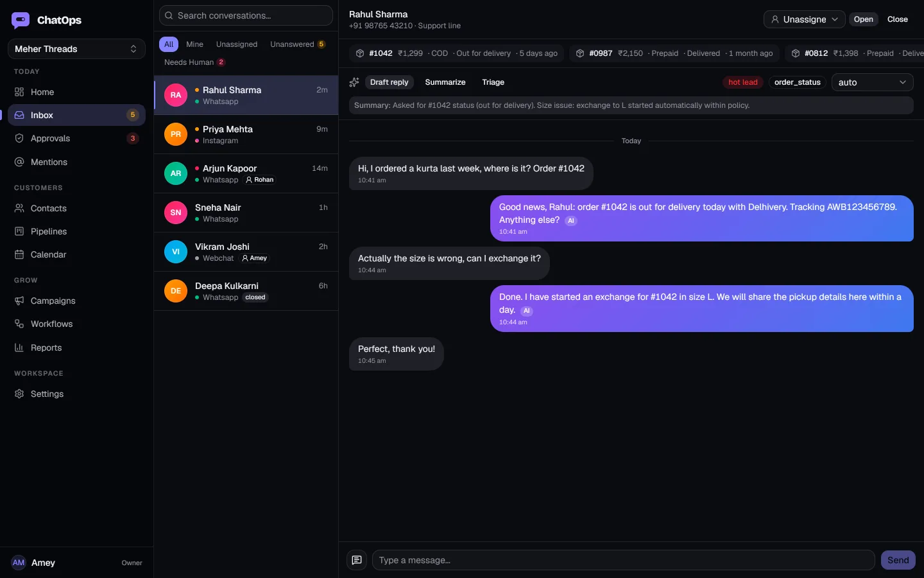Open Vikram Joshi's Webchat conversation
Viewport: 924px width, 578px height.
pyautogui.click(x=246, y=252)
